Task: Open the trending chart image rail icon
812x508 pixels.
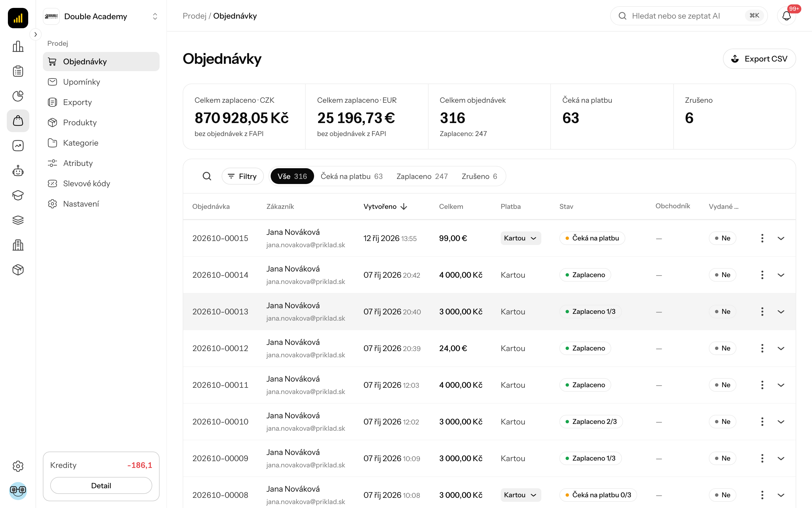Action: click(18, 145)
